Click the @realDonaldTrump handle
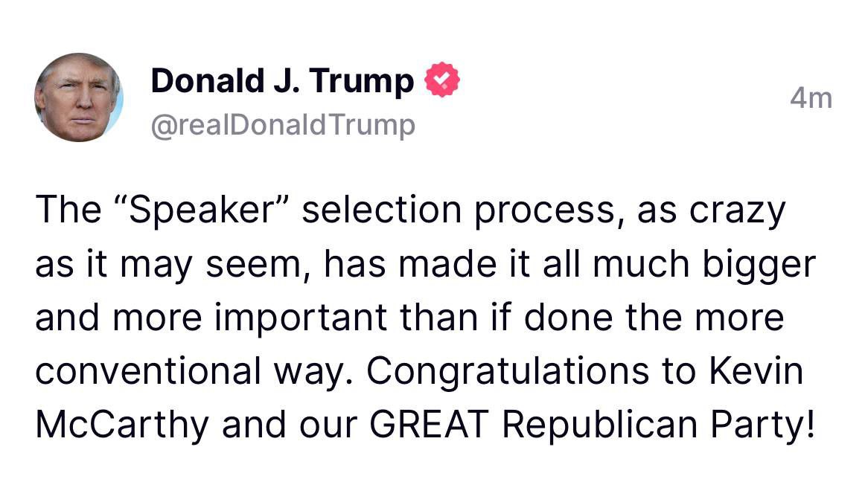This screenshot has height=479, width=868. point(283,125)
